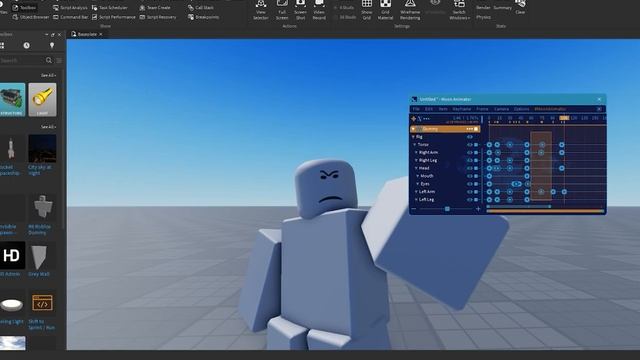Image resolution: width=640 pixels, height=360 pixels.
Task: Open Toolbox search filter options
Action: tap(59, 60)
